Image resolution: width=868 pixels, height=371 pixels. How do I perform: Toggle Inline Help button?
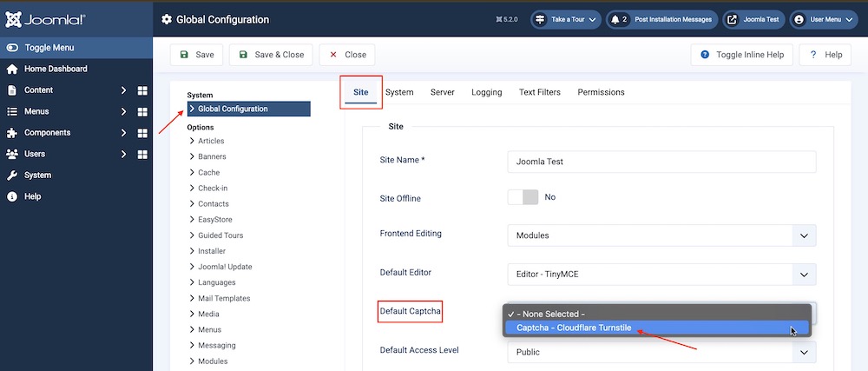coord(741,55)
